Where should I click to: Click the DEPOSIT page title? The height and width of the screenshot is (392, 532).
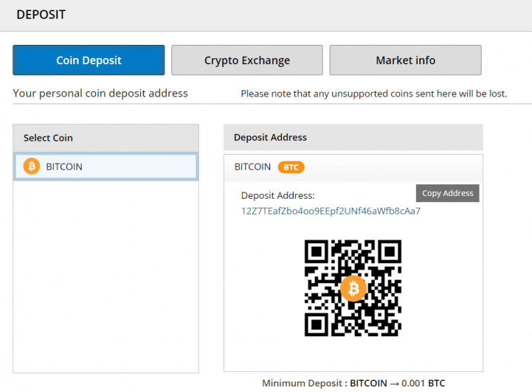(x=41, y=14)
